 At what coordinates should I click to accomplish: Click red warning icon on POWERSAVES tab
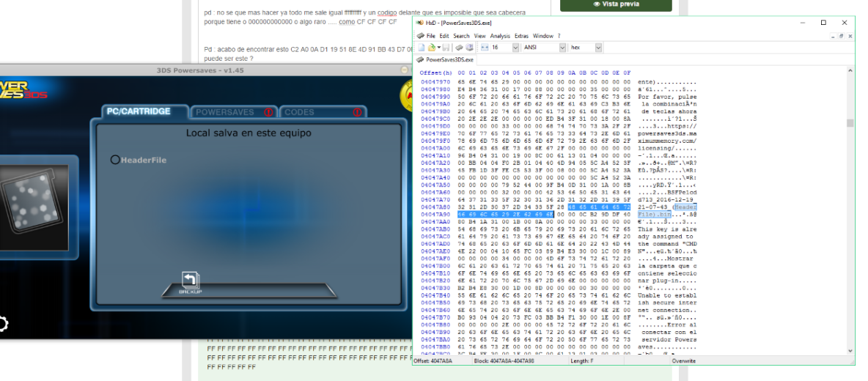click(x=268, y=112)
